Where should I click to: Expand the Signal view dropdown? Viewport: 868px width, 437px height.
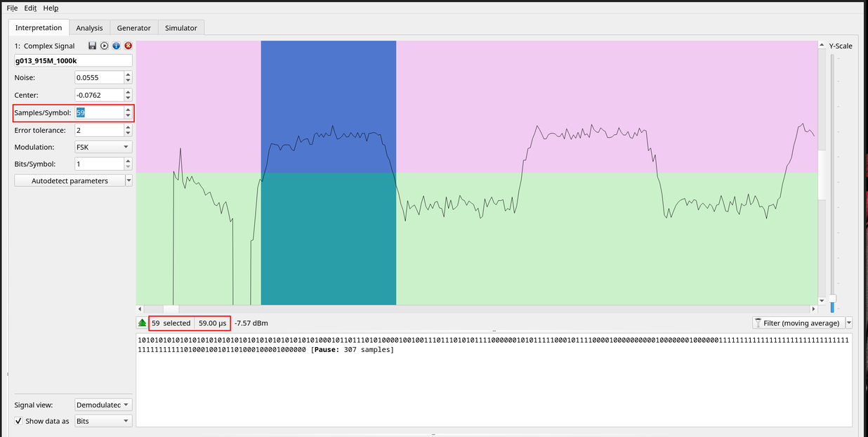tap(103, 405)
